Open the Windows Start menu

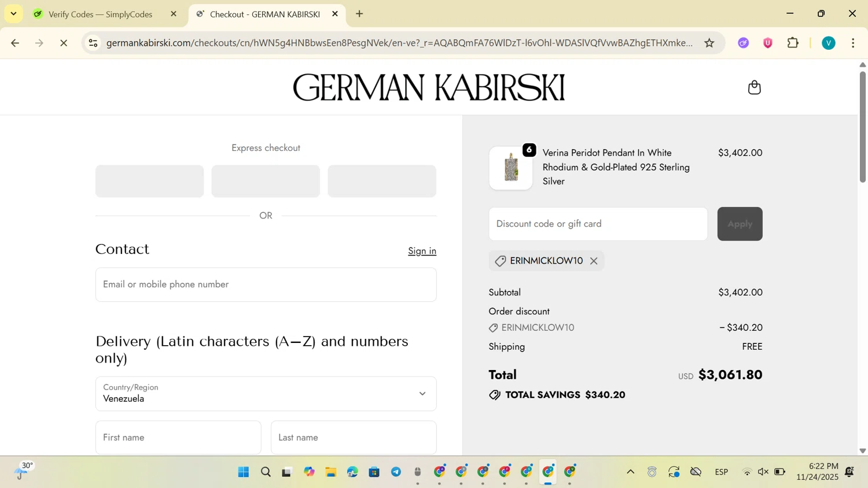(244, 472)
